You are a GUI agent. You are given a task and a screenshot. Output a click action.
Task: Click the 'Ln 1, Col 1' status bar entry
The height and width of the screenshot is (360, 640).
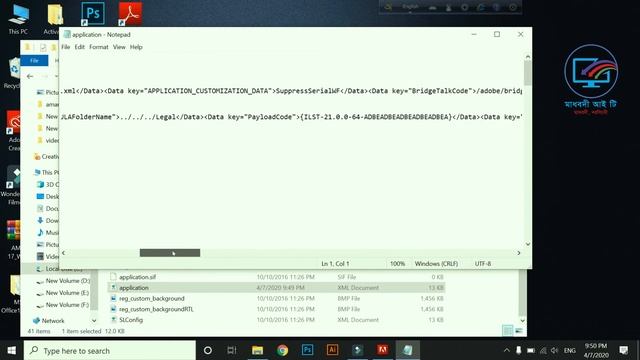(335, 264)
